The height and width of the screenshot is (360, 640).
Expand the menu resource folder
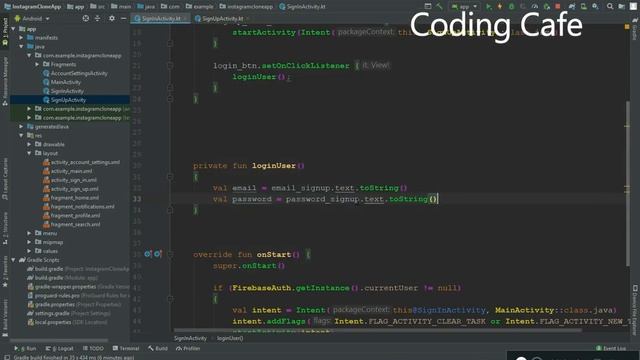(x=29, y=233)
